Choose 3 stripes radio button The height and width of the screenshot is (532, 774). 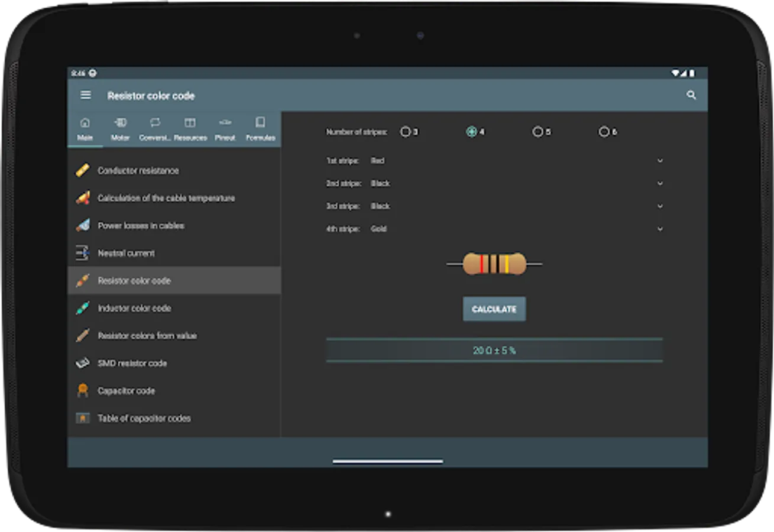(x=405, y=132)
